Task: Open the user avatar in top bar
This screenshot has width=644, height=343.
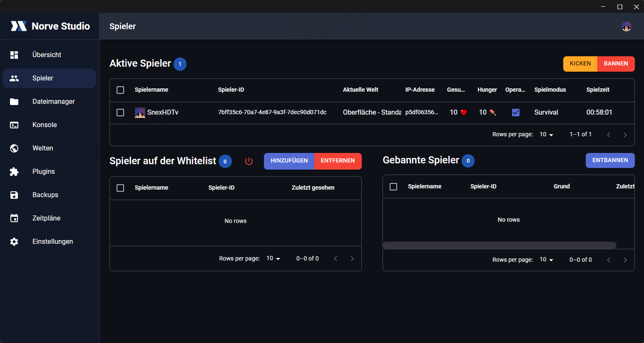Action: tap(626, 27)
